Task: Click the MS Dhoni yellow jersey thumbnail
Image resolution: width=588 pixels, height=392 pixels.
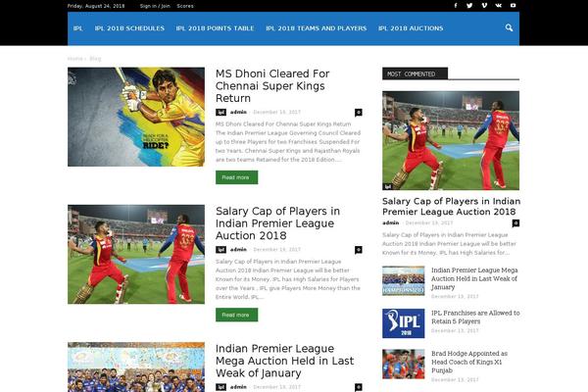Action: [x=136, y=117]
